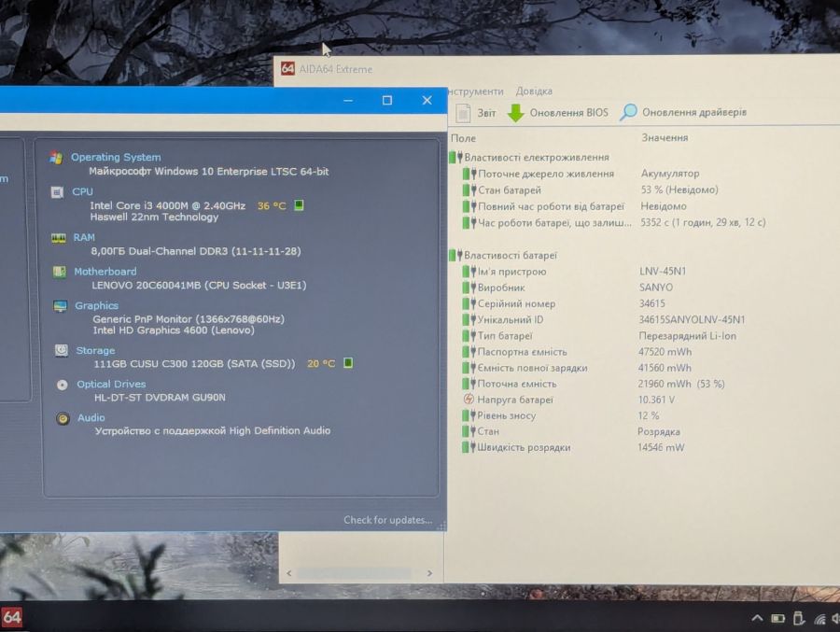Click the battery tray icon
The image size is (840, 632).
pyautogui.click(x=777, y=619)
